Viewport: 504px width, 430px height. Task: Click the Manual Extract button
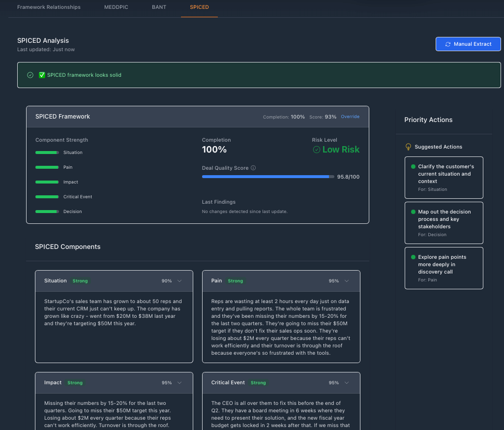pyautogui.click(x=468, y=44)
